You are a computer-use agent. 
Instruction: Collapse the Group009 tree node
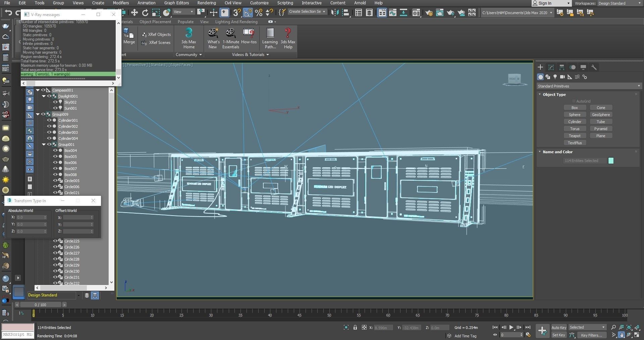coord(38,114)
